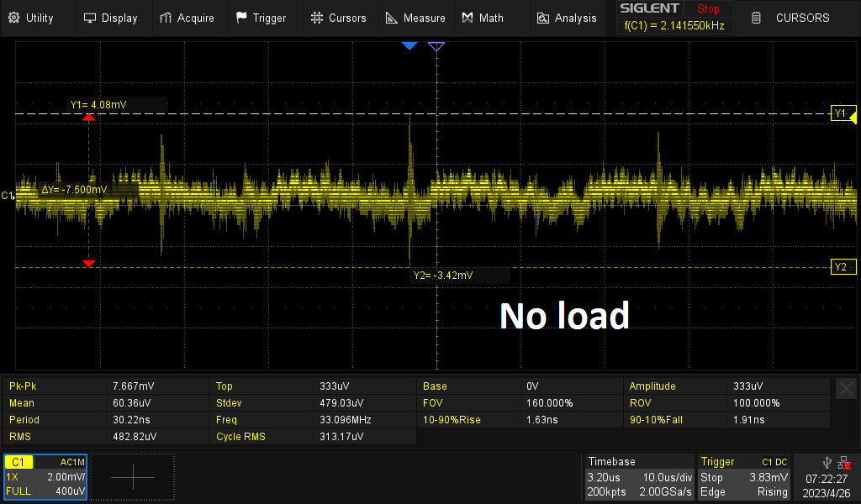Click the purple horizontal delay marker
The height and width of the screenshot is (504, 861).
click(436, 46)
